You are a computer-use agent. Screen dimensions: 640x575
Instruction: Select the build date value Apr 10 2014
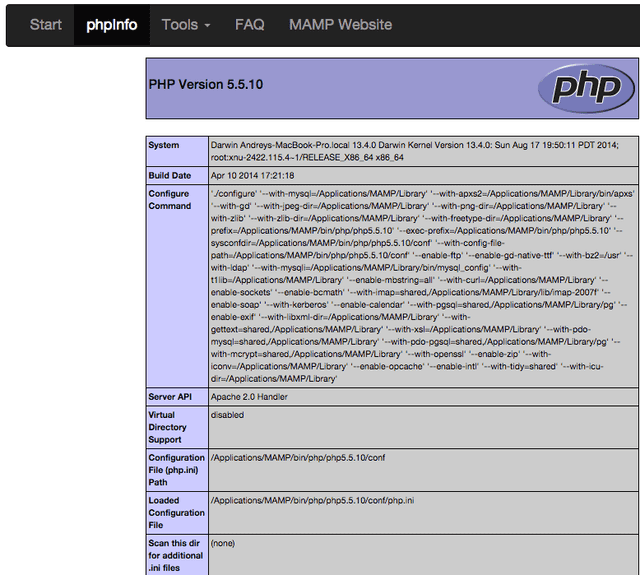252,175
